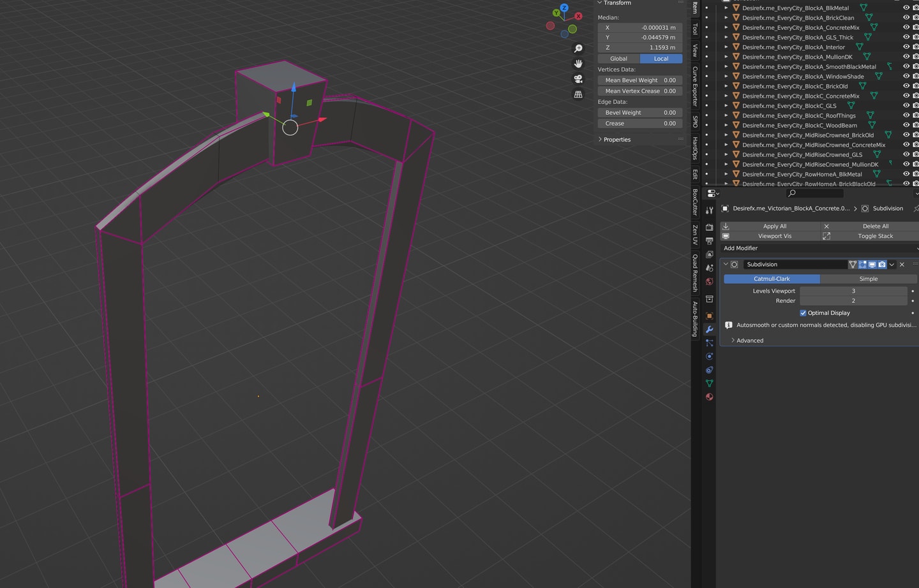This screenshot has height=588, width=919.
Task: Open the Material properties sphere icon
Action: [709, 397]
